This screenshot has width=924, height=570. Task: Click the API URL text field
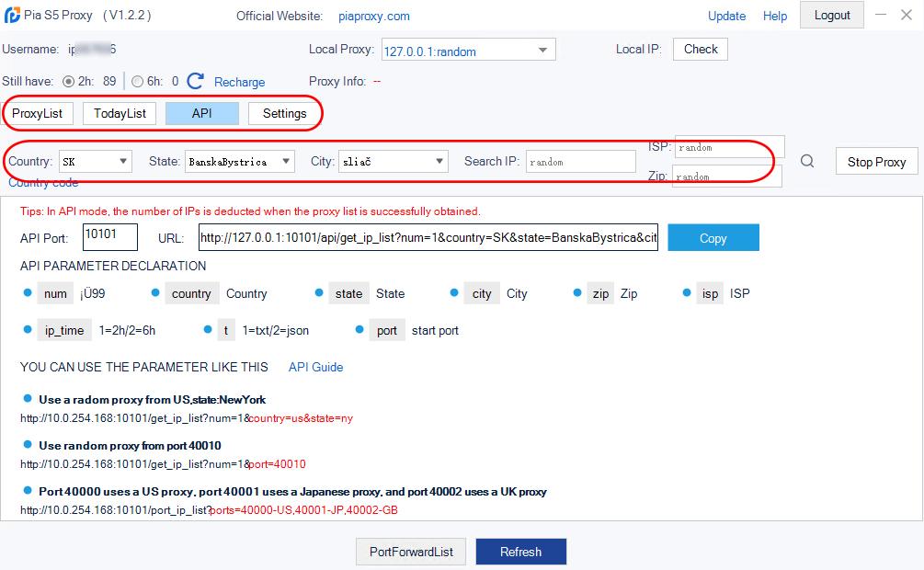428,237
